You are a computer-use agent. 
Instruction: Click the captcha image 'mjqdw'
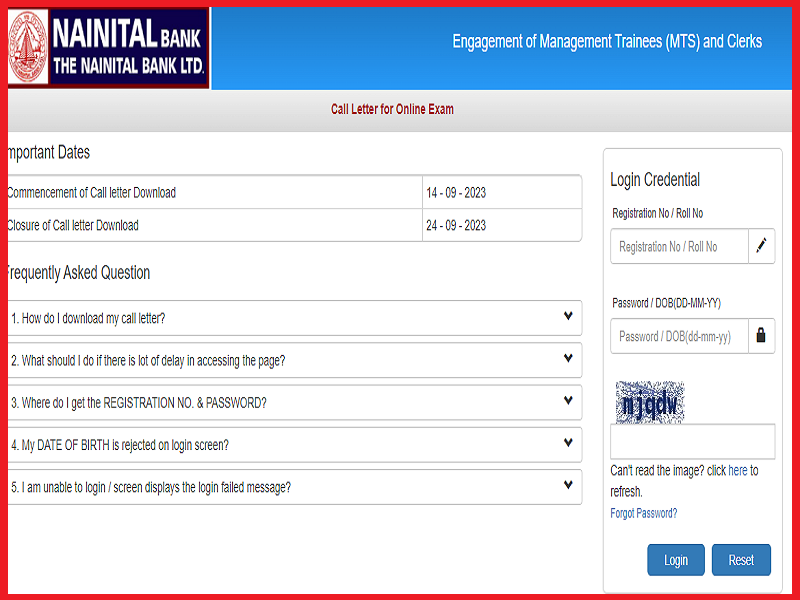click(649, 403)
